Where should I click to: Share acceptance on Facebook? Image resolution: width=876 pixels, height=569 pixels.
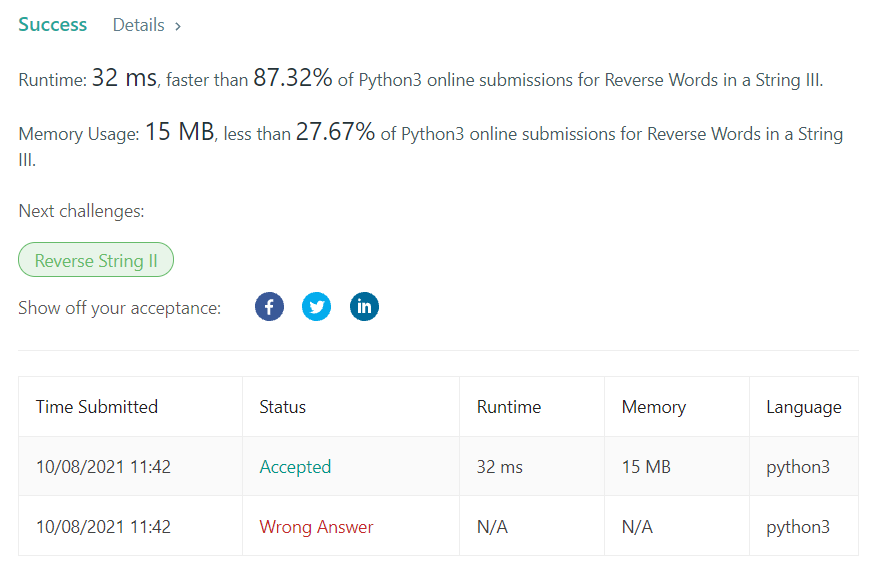pyautogui.click(x=269, y=306)
